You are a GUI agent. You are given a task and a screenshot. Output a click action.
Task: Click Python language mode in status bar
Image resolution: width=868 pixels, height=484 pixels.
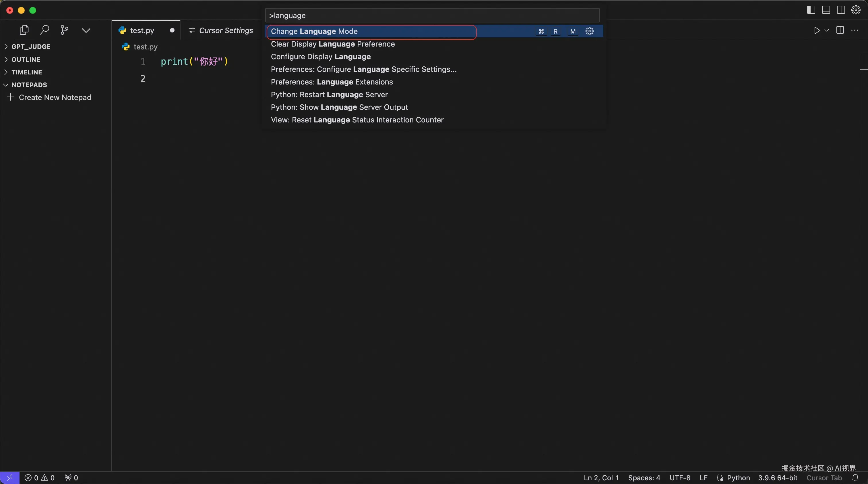tap(738, 478)
